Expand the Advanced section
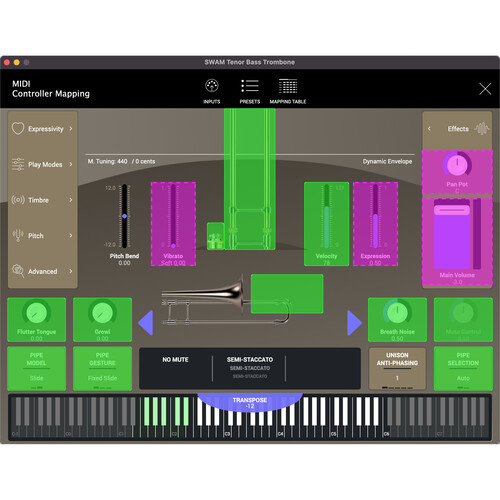Screen dimensions: 500x500 coord(43,271)
